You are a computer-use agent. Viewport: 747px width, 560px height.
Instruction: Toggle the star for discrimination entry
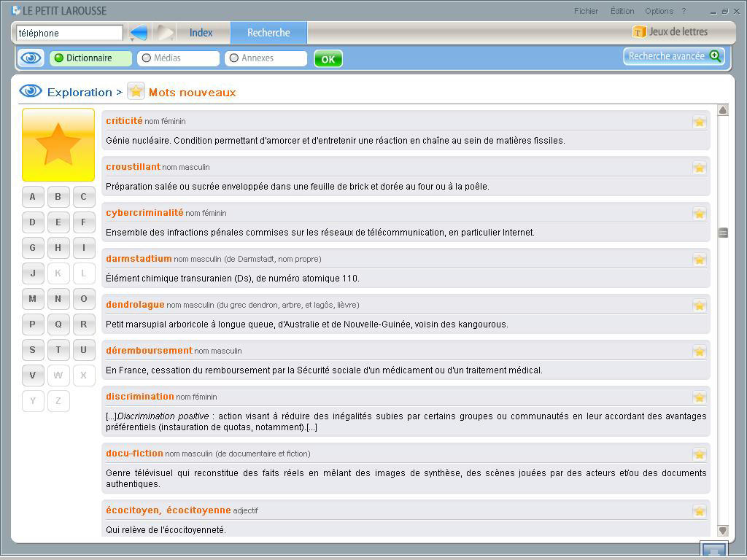pyautogui.click(x=700, y=397)
